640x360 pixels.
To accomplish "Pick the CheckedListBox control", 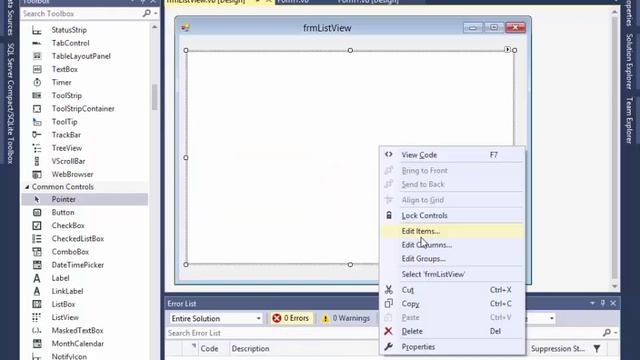I will [78, 238].
